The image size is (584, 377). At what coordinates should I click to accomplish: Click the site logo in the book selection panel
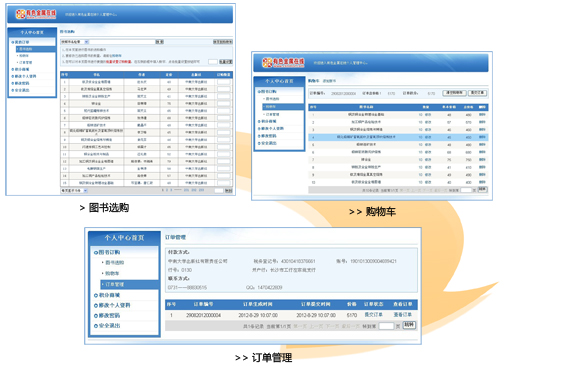36,14
